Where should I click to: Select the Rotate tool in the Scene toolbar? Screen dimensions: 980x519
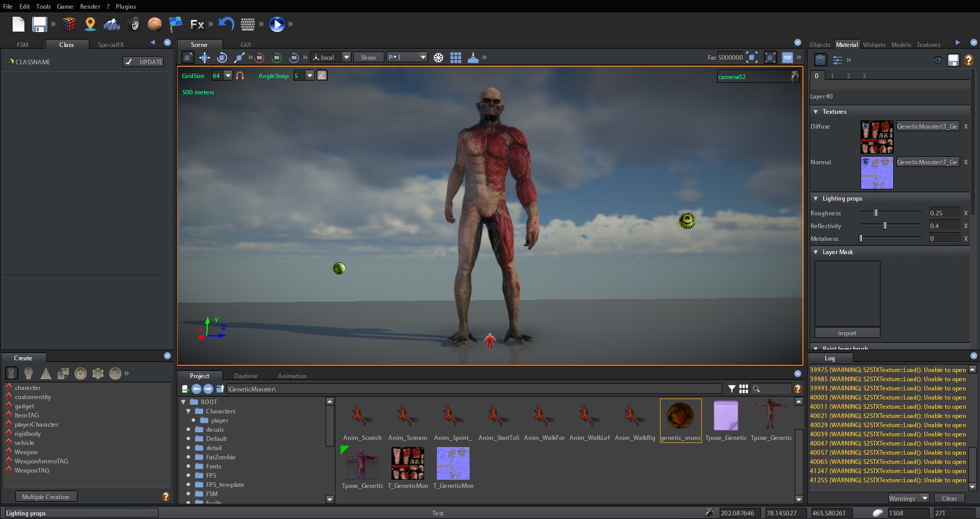[222, 57]
